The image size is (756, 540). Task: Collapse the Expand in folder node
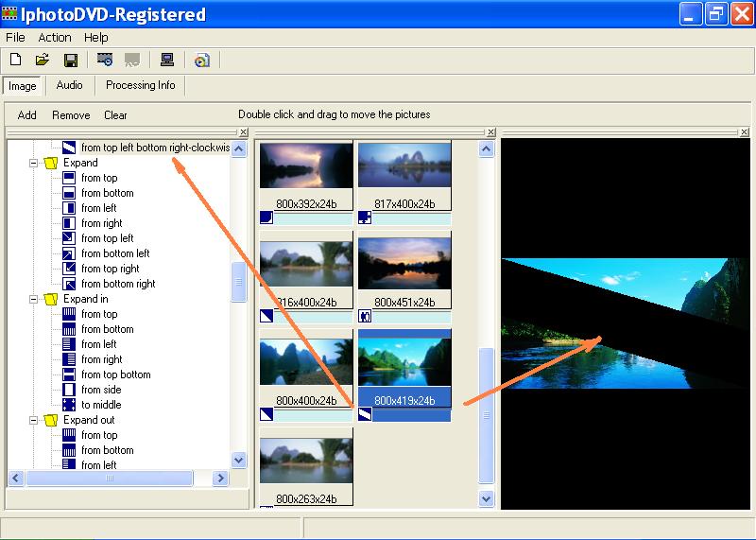[33, 299]
